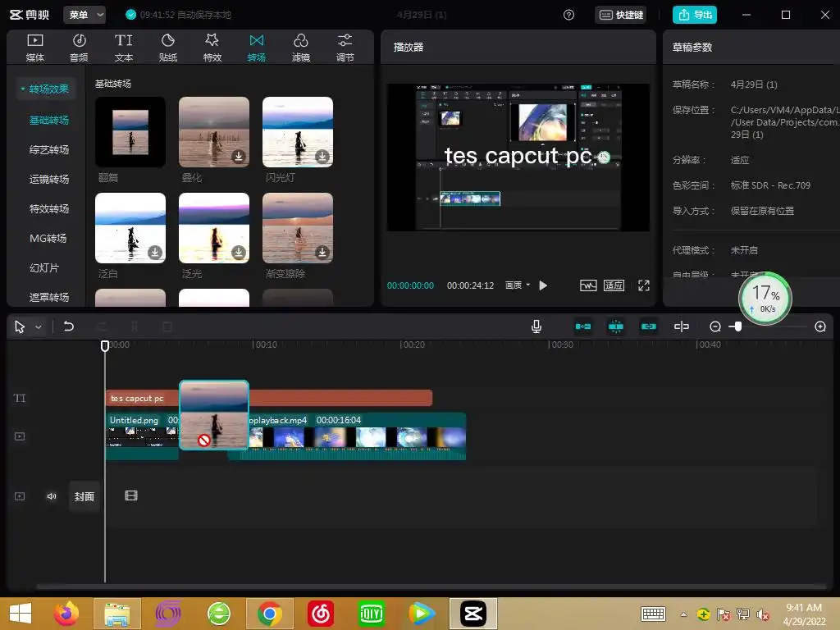Download the 渐变擦除 transition
Screen dimensions: 840x630
[x=322, y=252]
